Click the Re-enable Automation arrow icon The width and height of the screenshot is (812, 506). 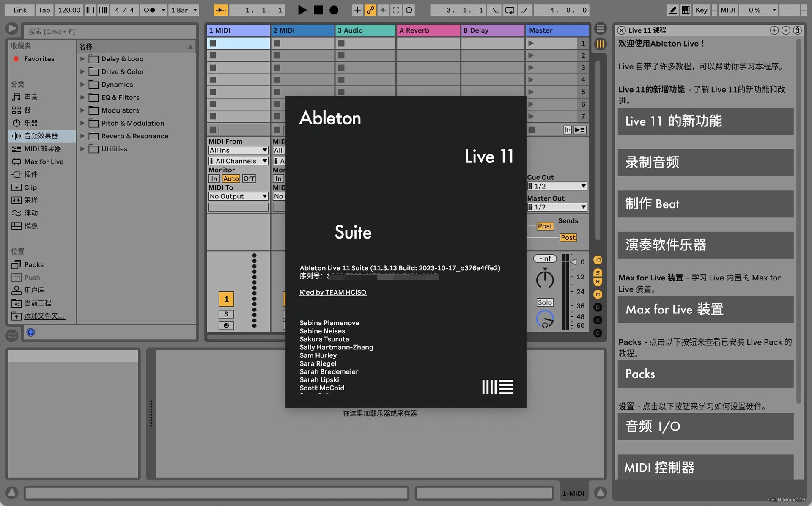383,10
